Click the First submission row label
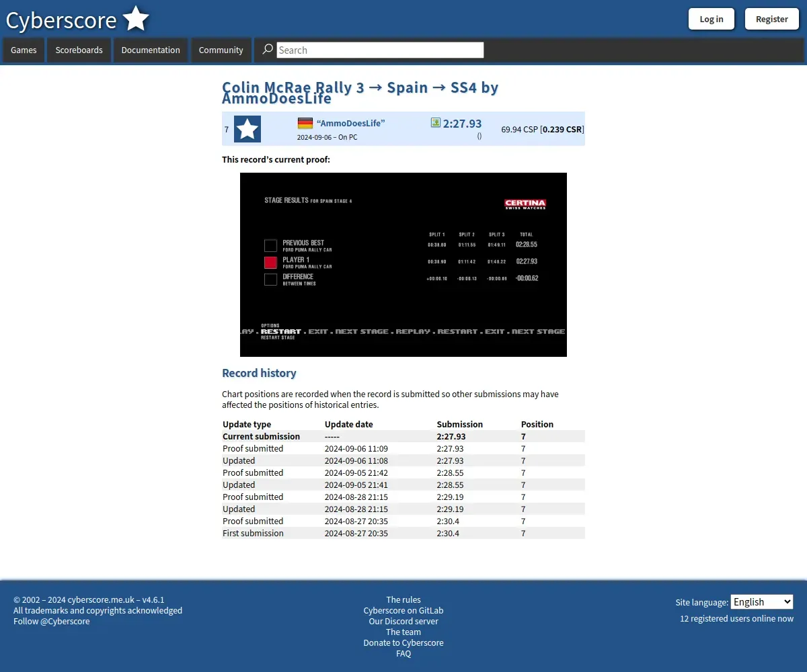The image size is (807, 672). tap(254, 533)
